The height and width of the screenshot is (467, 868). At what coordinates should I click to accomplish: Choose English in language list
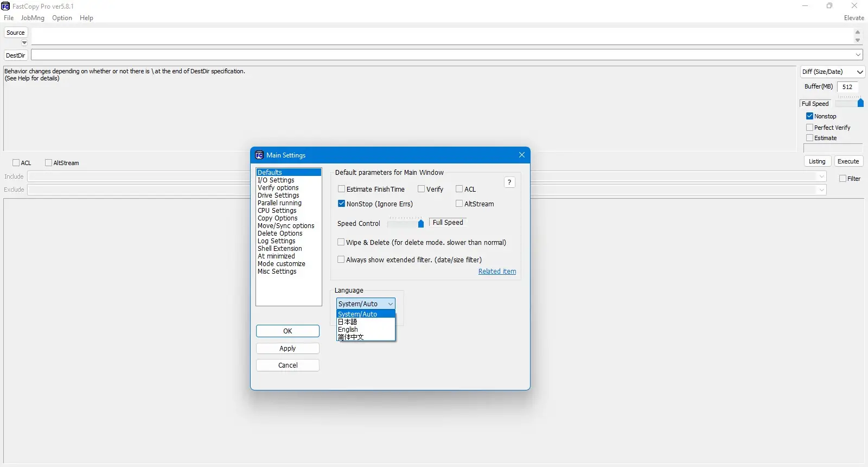[366, 330]
